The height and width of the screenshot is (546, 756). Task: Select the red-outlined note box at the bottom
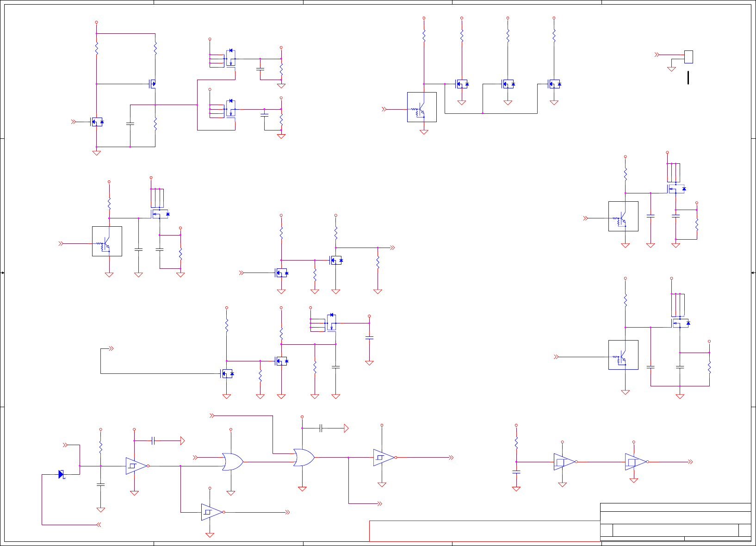tap(484, 531)
